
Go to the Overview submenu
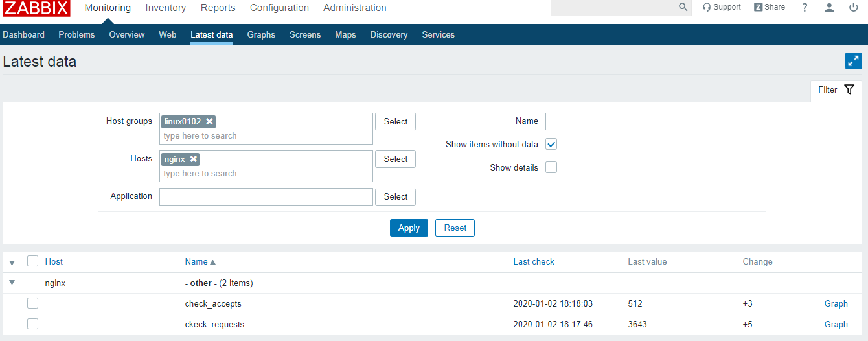click(127, 35)
